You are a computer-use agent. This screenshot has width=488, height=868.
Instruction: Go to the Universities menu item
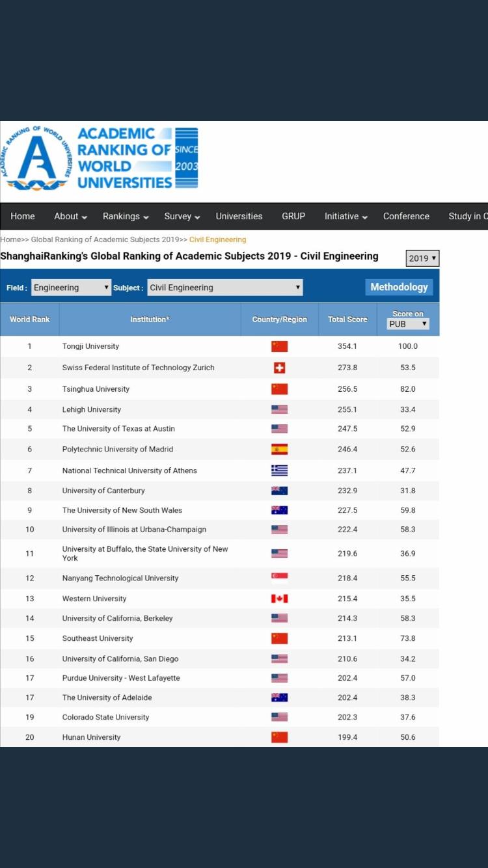click(x=239, y=216)
